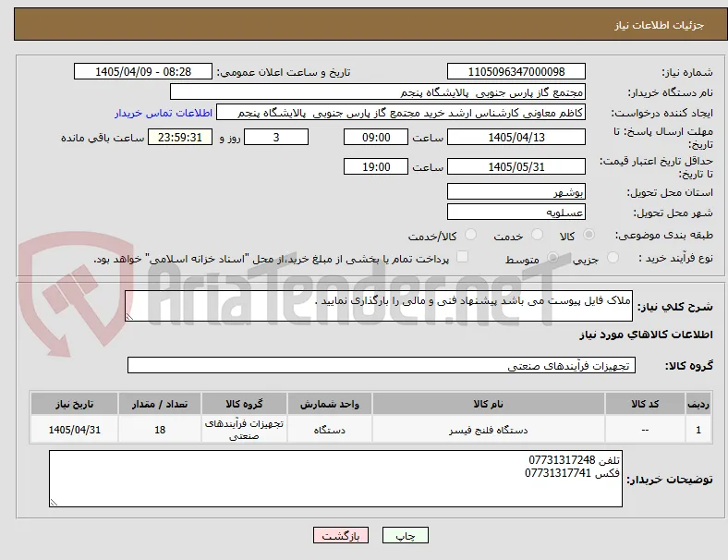
Task: Click the delivery city field عسلویه
Action: point(516,212)
